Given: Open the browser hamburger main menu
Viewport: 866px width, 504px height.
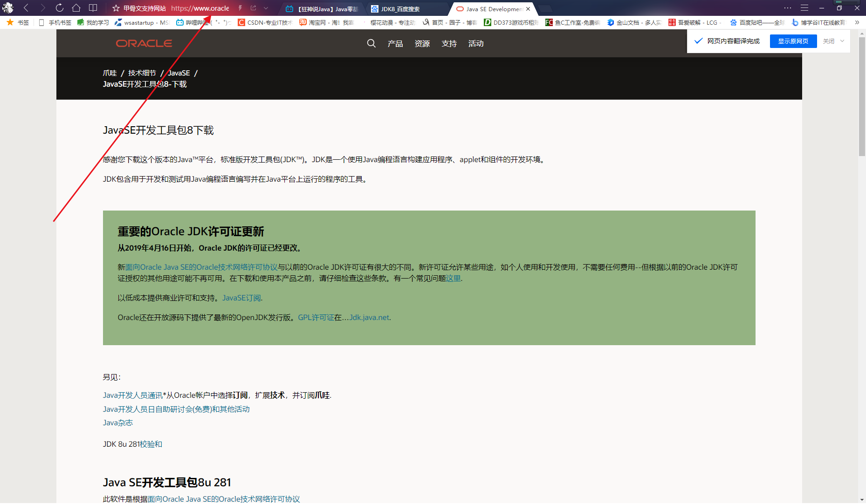Looking at the screenshot, I should coord(804,8).
